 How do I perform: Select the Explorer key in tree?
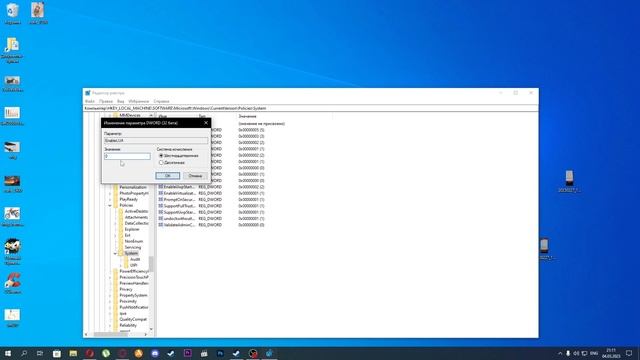pyautogui.click(x=132, y=229)
